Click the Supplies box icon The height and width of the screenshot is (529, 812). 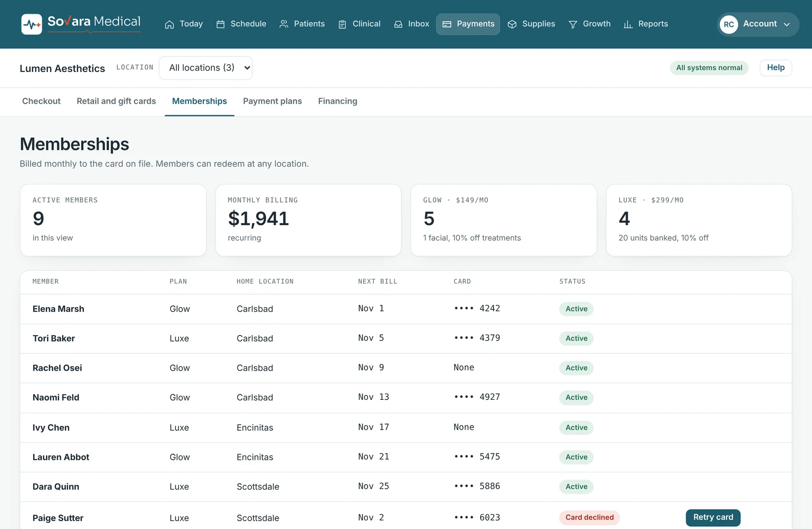coord(512,24)
